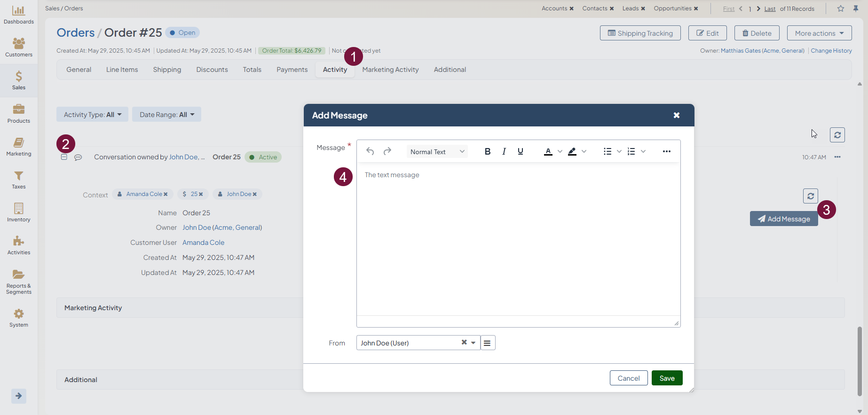
Task: Open the Payments tab
Action: [292, 70]
